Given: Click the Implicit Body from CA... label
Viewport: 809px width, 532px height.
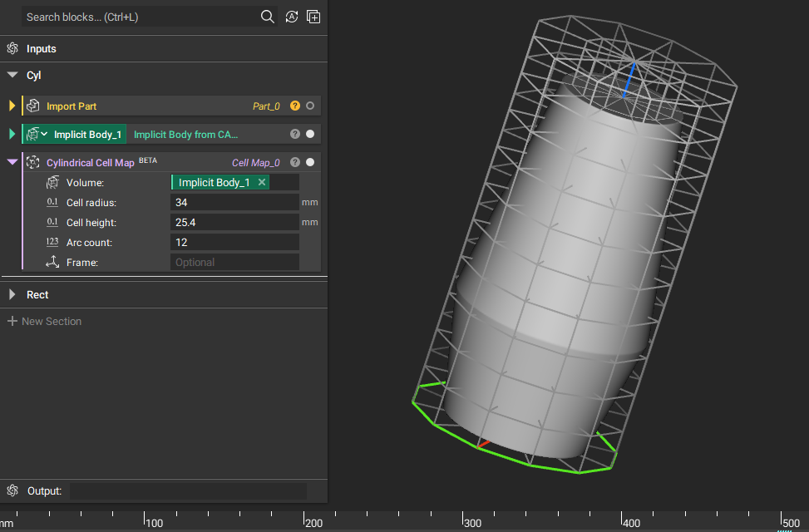Looking at the screenshot, I should click(x=185, y=134).
